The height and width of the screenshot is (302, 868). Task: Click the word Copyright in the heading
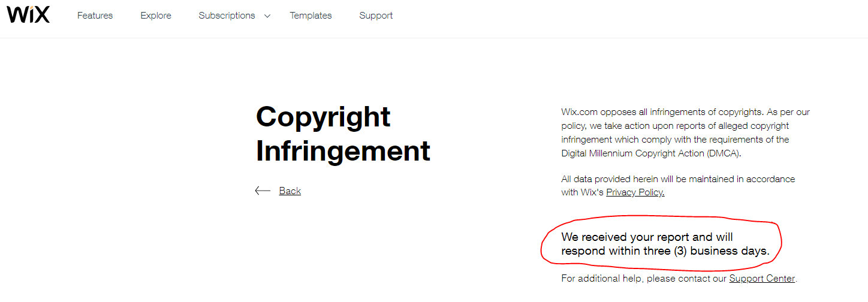[x=323, y=117]
